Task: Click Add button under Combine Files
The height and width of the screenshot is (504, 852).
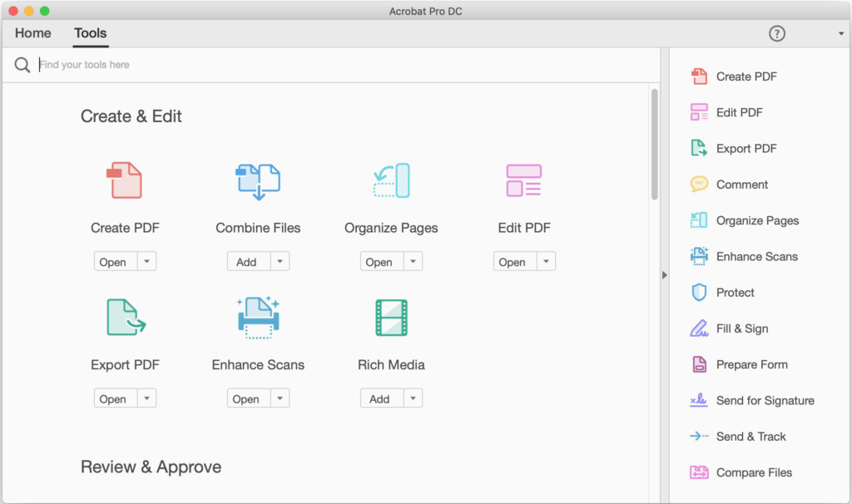Action: point(249,262)
